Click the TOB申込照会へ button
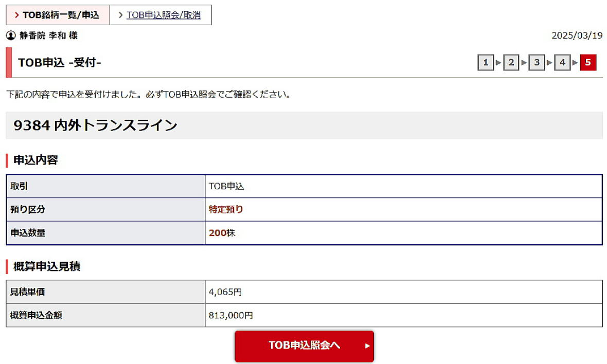This screenshot has height=364, width=607. (x=305, y=346)
